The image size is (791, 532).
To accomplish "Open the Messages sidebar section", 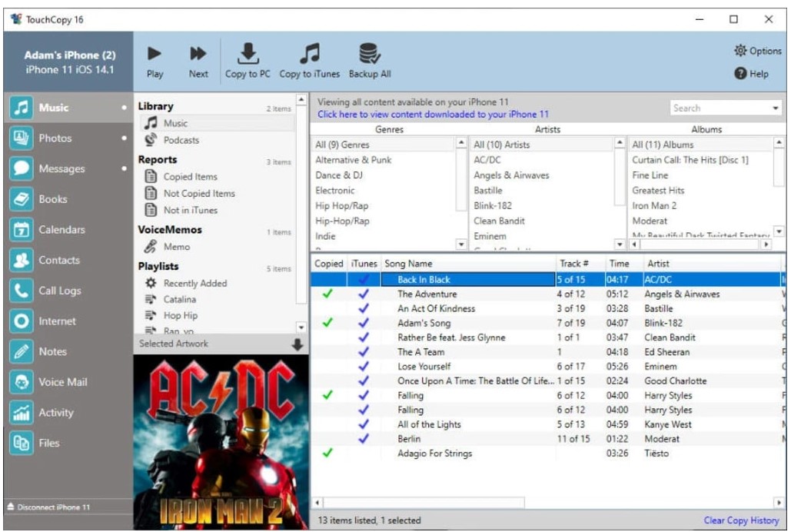I will click(x=68, y=168).
